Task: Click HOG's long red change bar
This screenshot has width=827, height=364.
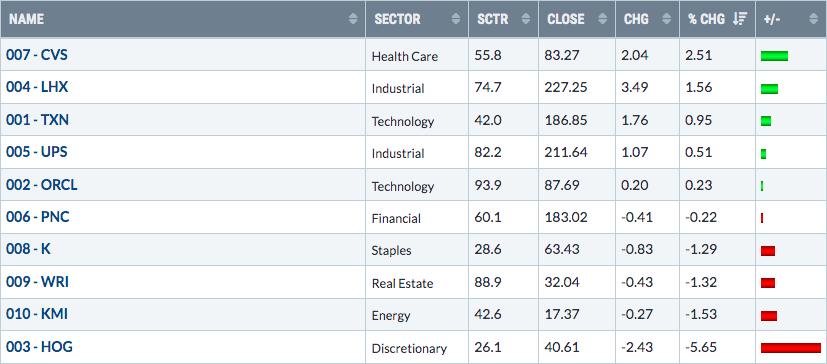Action: pos(791,348)
